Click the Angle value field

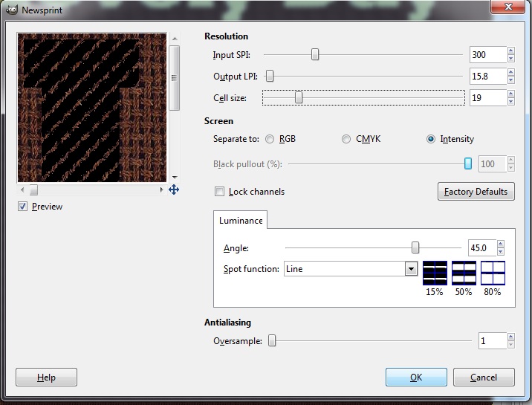pos(482,248)
